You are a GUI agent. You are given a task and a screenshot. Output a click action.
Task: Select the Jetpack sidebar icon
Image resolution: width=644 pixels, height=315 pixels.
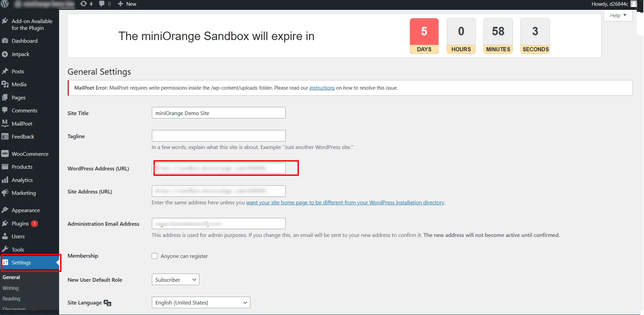[x=5, y=54]
